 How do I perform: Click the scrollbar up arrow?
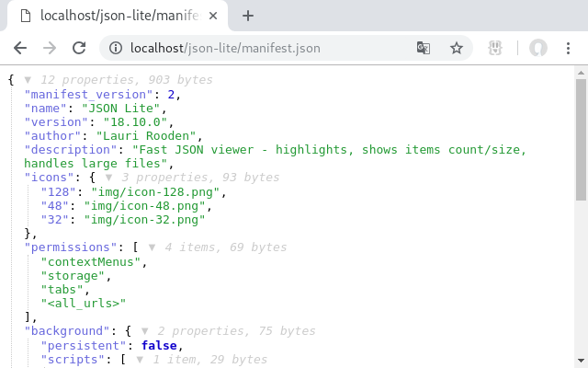[x=581, y=73]
